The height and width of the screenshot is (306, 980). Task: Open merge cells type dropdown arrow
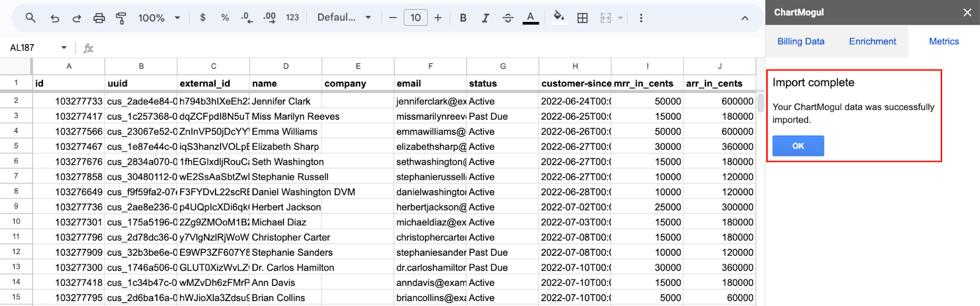(620, 18)
